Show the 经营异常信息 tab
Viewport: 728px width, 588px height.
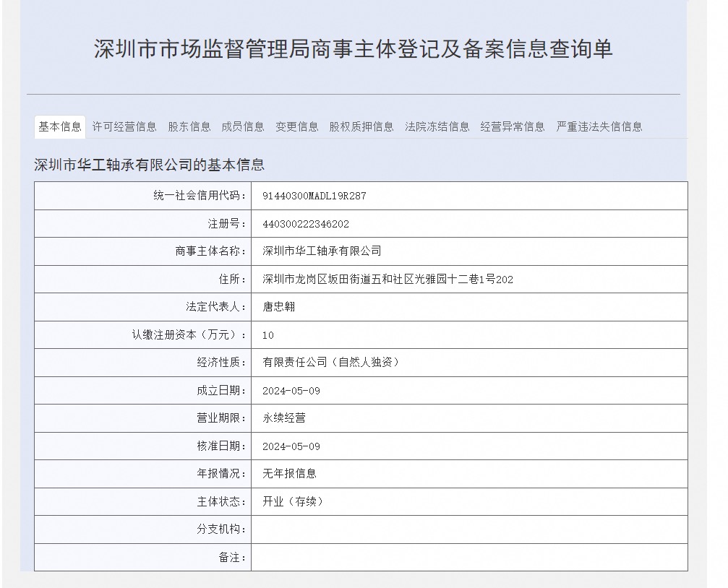(x=513, y=127)
